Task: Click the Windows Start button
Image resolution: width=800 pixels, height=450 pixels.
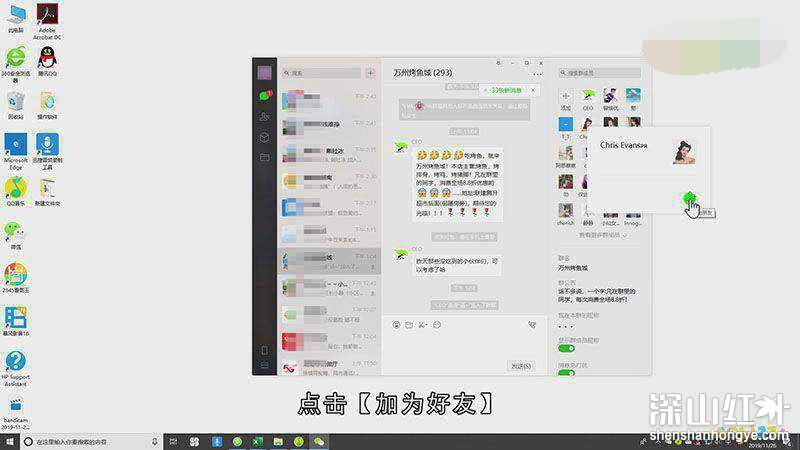Action: [x=9, y=441]
